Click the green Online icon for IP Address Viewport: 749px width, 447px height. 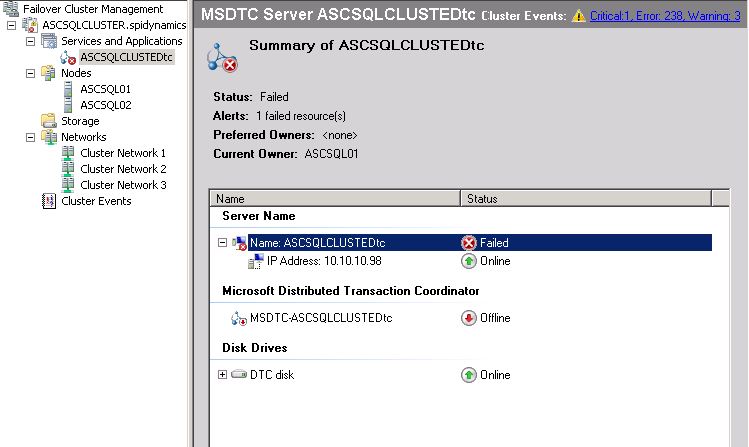(469, 261)
